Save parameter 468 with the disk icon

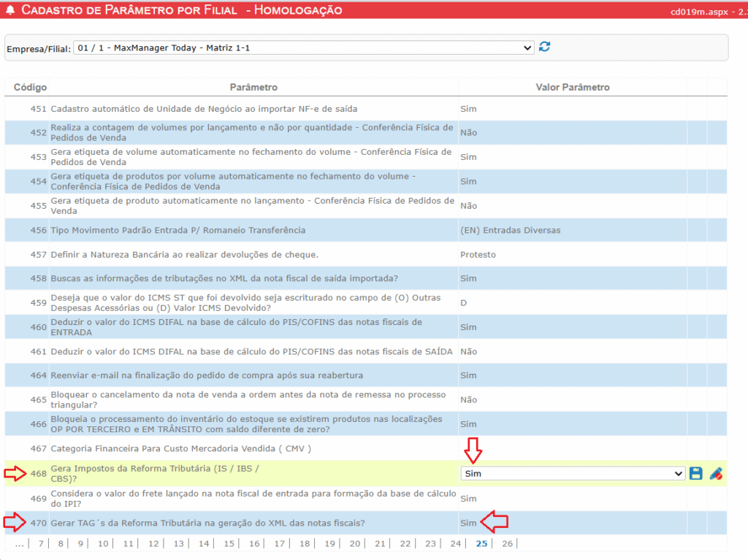pyautogui.click(x=696, y=473)
